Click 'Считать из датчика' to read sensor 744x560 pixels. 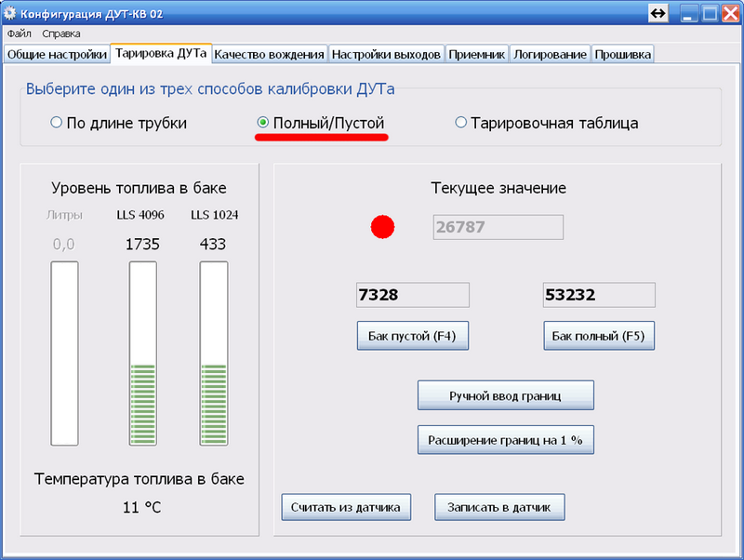(x=346, y=507)
